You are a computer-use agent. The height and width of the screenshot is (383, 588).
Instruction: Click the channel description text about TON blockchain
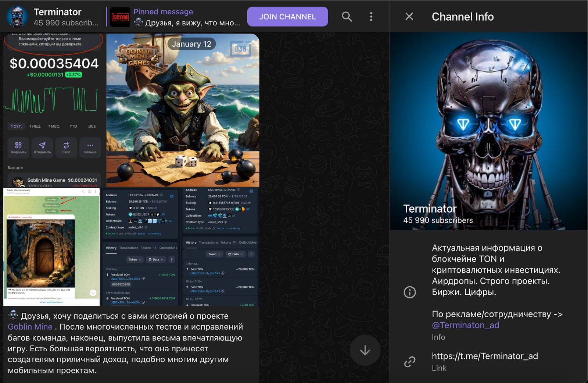click(x=496, y=270)
